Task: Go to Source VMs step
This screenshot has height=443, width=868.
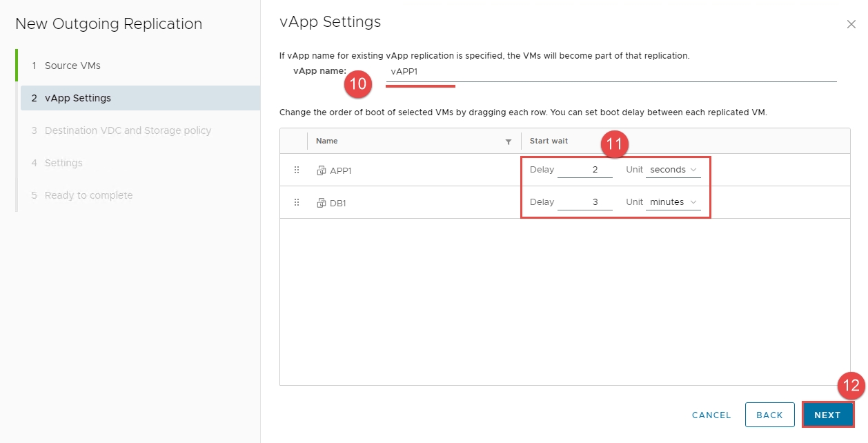Action: [x=72, y=66]
